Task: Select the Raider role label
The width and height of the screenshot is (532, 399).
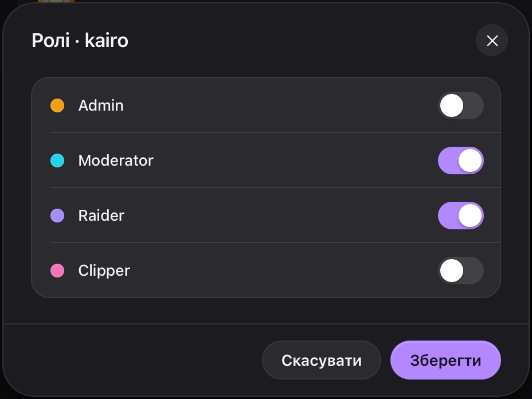Action: coord(101,216)
